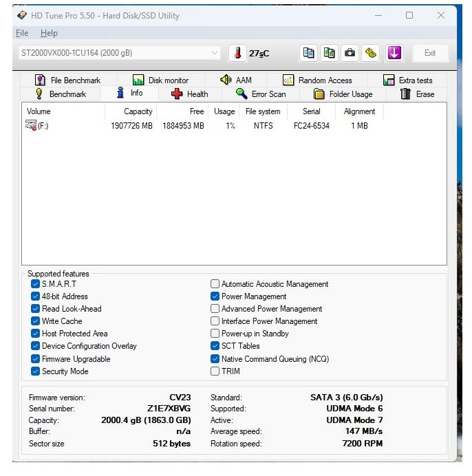Open the Help menu
The width and height of the screenshot is (472, 476).
(x=49, y=33)
